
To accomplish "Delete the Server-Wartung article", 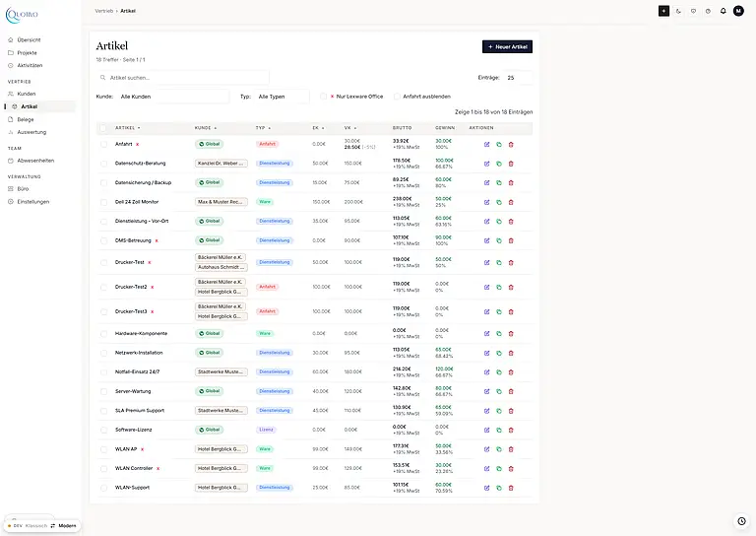I will pos(511,391).
